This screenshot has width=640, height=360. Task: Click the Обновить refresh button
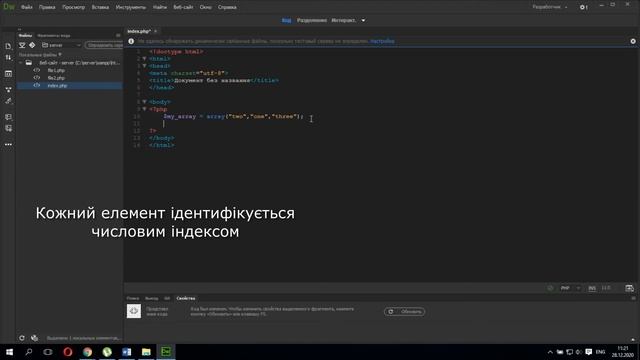(x=404, y=312)
